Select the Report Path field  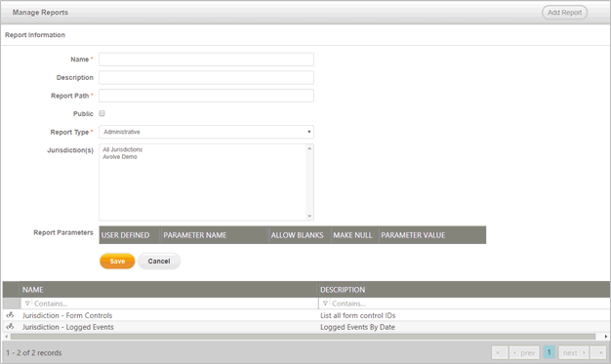(206, 96)
